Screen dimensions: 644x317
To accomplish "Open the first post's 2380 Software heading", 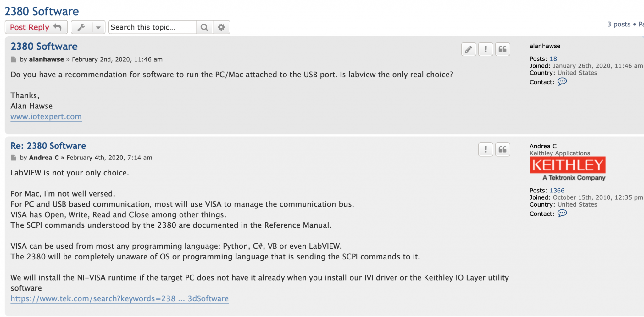I will click(x=44, y=47).
